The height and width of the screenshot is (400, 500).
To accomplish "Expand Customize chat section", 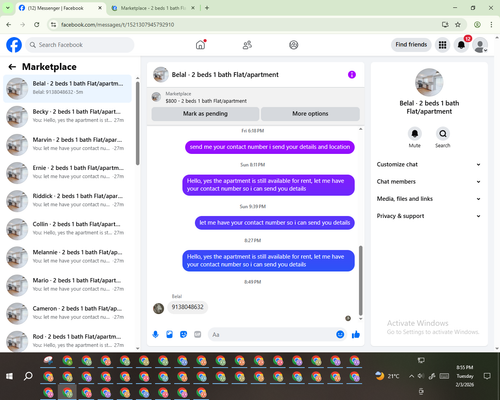I will [x=429, y=164].
